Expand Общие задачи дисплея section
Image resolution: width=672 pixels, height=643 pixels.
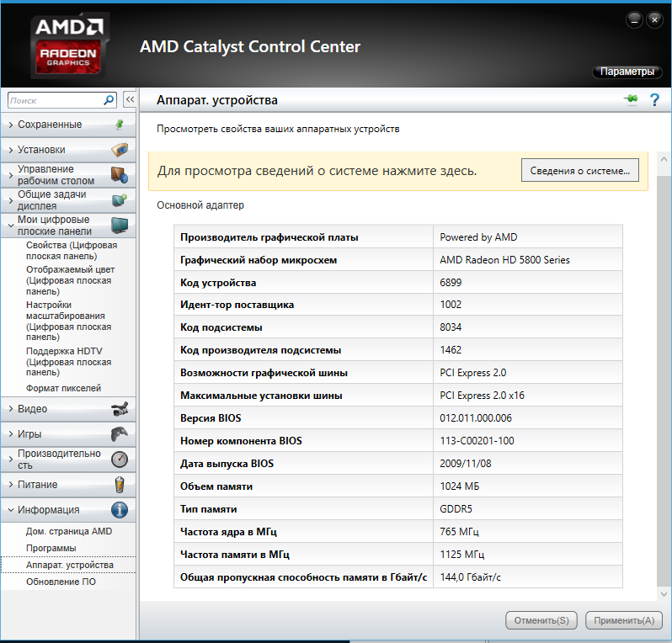[11, 200]
